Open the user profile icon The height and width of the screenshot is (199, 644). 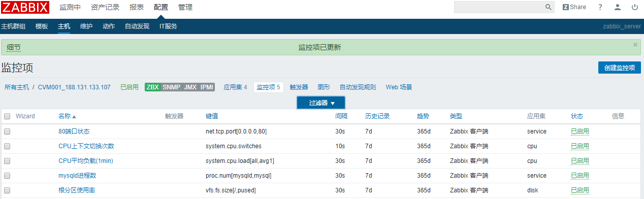[x=618, y=7]
